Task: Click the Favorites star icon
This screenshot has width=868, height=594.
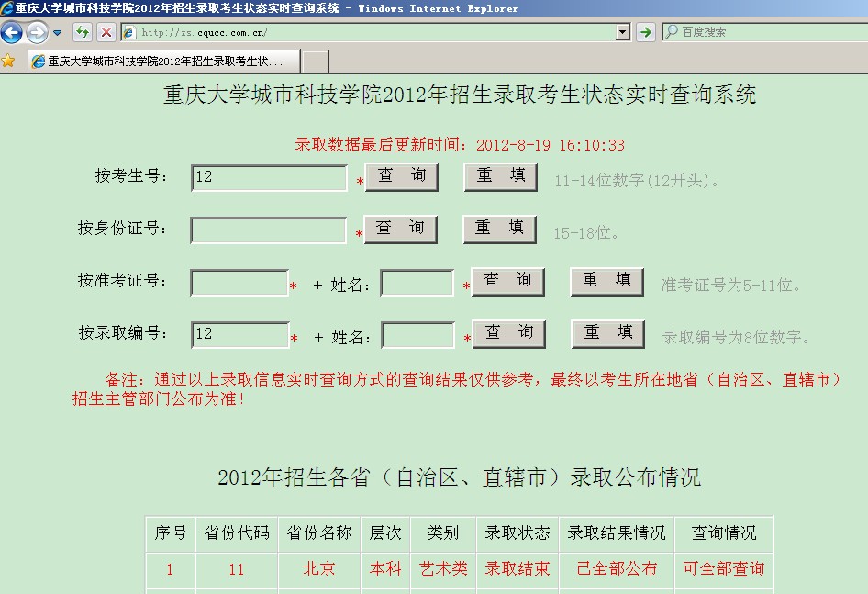Action: pos(8,62)
